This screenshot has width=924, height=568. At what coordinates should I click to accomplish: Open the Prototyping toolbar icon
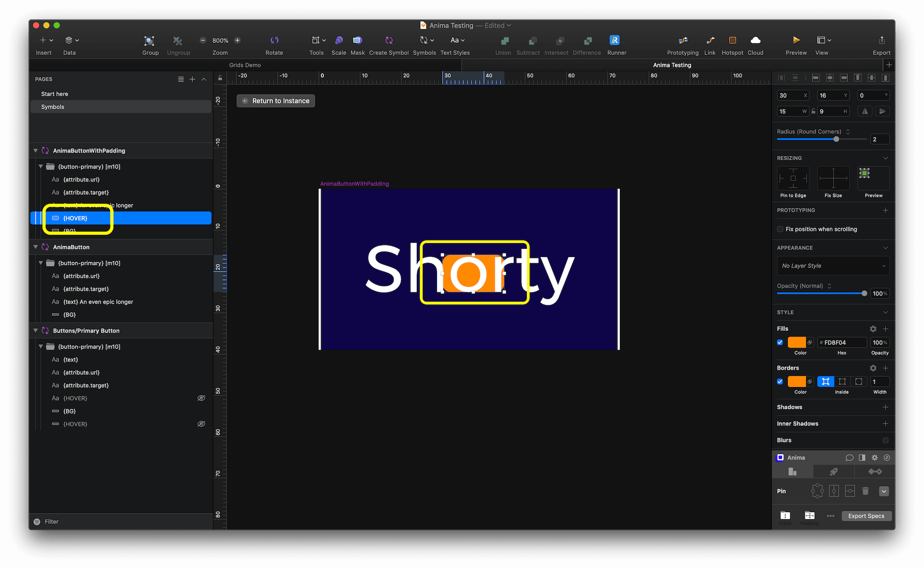pos(682,40)
